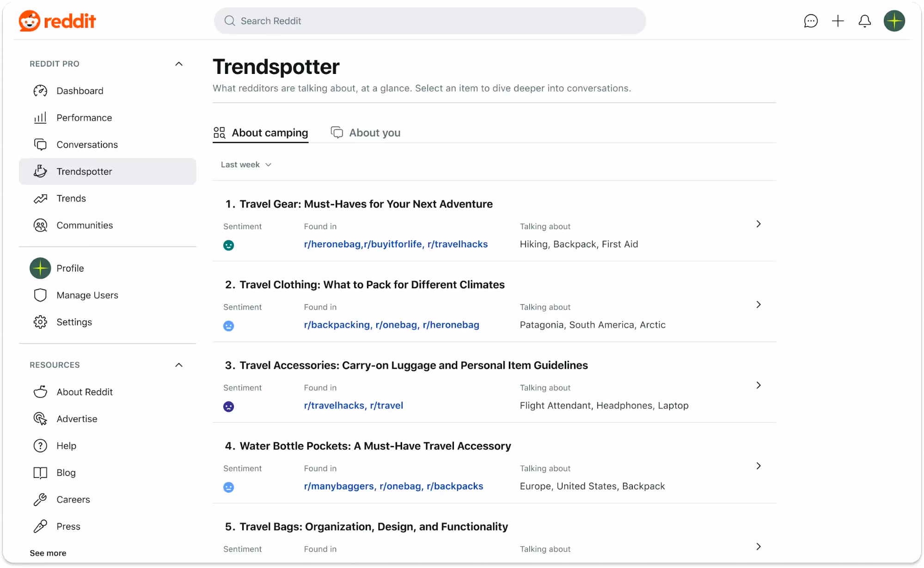Image resolution: width=924 pixels, height=568 pixels.
Task: Click the Trendspotter flag icon
Action: pos(40,171)
